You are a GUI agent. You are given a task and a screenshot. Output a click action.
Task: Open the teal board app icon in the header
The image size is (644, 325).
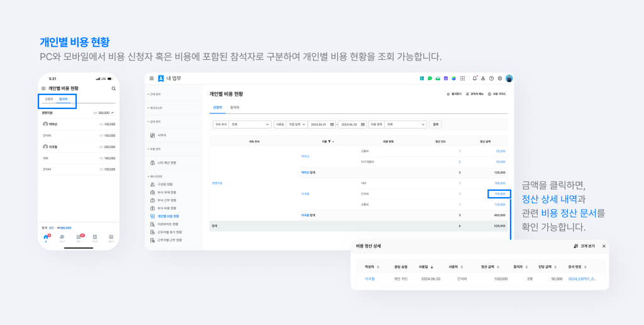422,78
